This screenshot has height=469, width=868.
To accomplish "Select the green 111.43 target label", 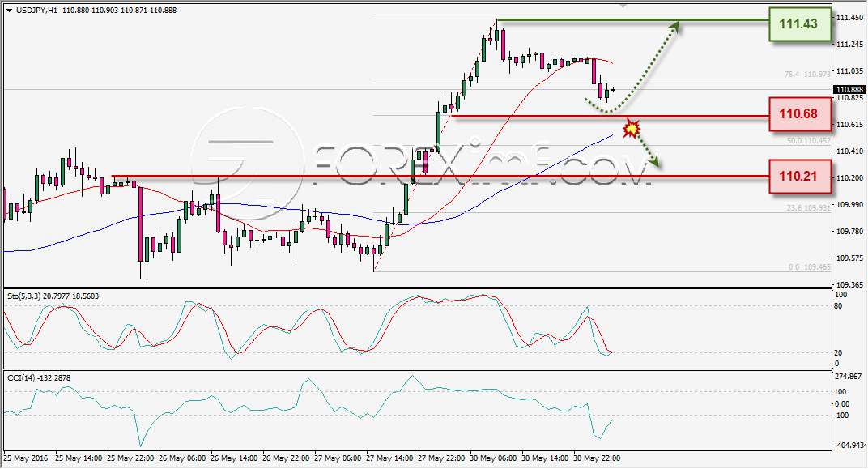I will (x=800, y=23).
